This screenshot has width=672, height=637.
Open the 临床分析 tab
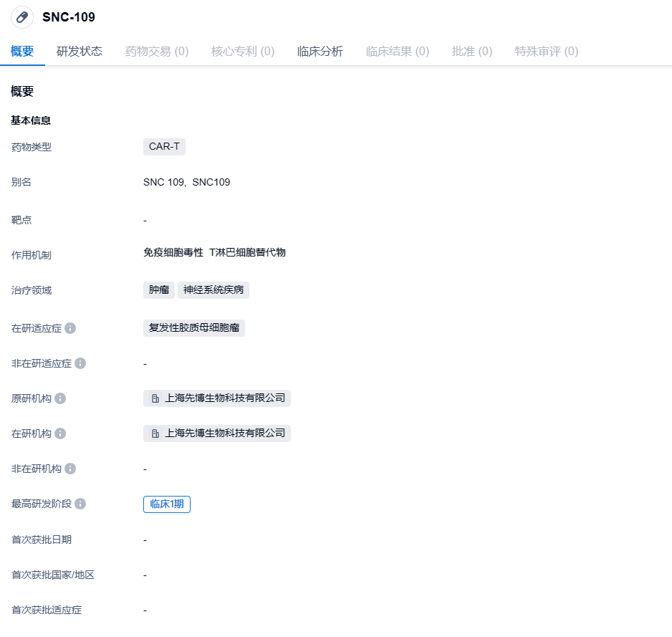320,51
